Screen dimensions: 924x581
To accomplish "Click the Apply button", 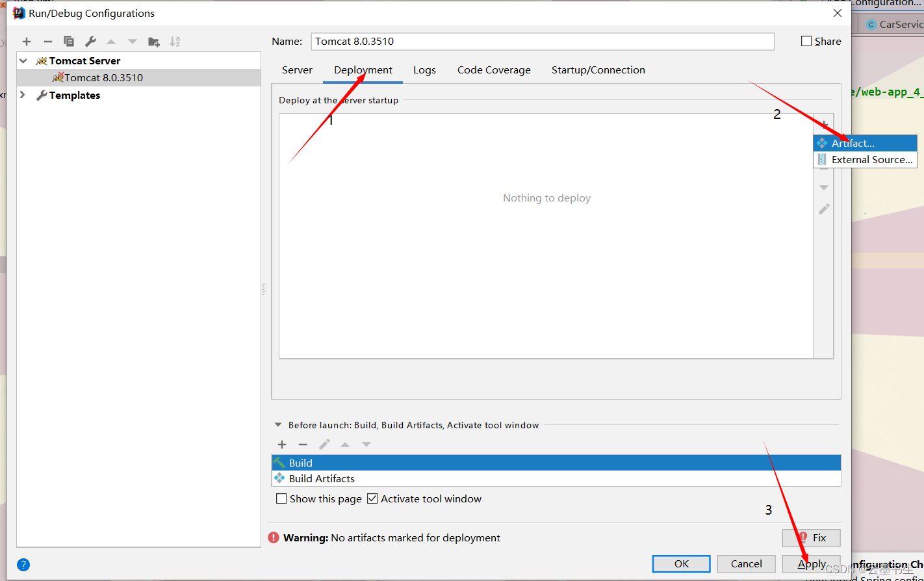I will [x=812, y=563].
